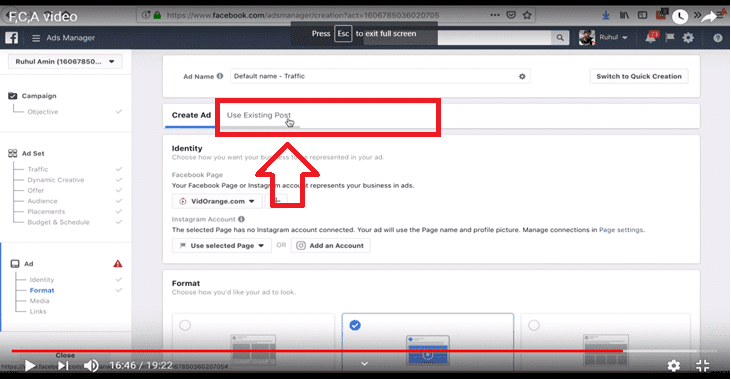Screen dimensions: 731x380
Task: Select Identity under Ad section
Action: coord(42,280)
